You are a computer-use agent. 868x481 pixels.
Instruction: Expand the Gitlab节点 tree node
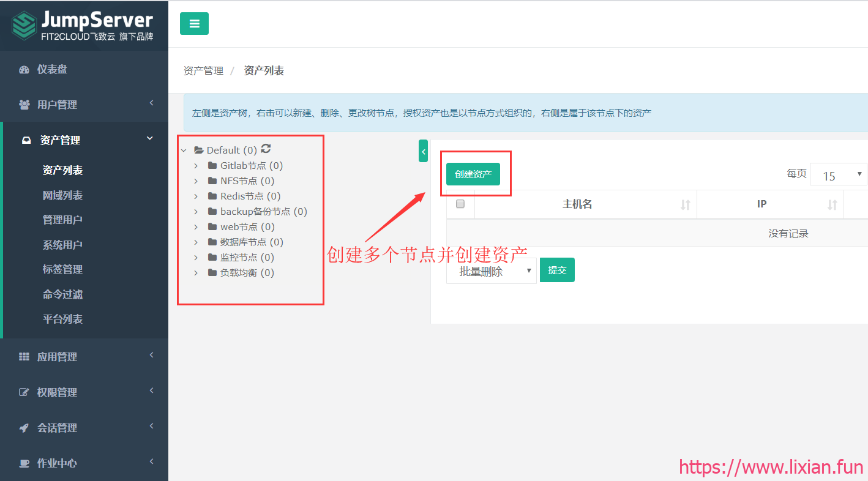196,165
